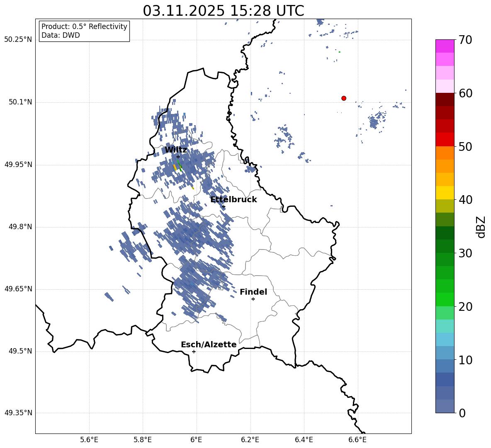Click the 'Ettelbruck' city label
491x448 pixels.
(233, 200)
